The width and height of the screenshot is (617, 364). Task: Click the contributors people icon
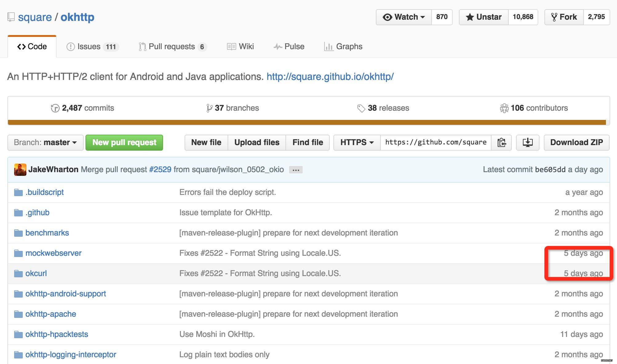[504, 108]
